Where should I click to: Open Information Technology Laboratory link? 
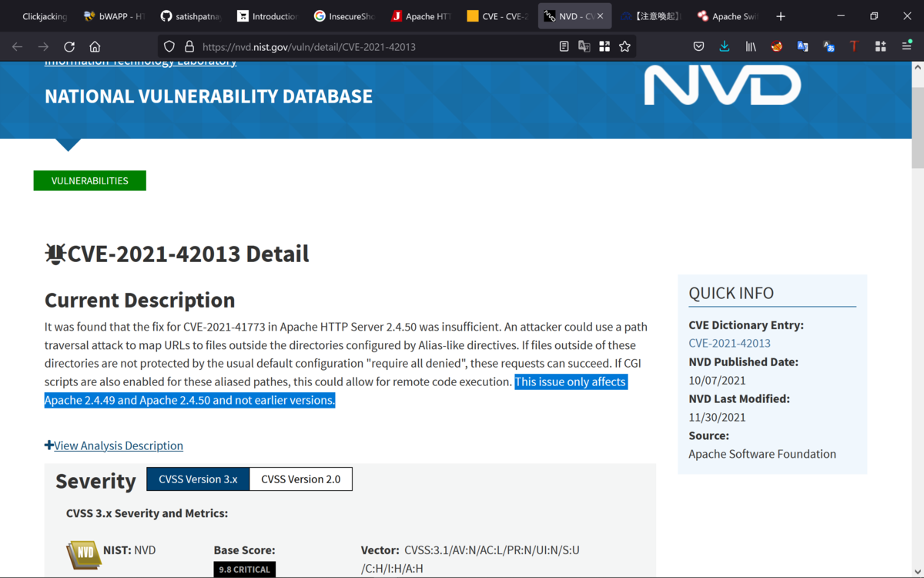(x=141, y=62)
